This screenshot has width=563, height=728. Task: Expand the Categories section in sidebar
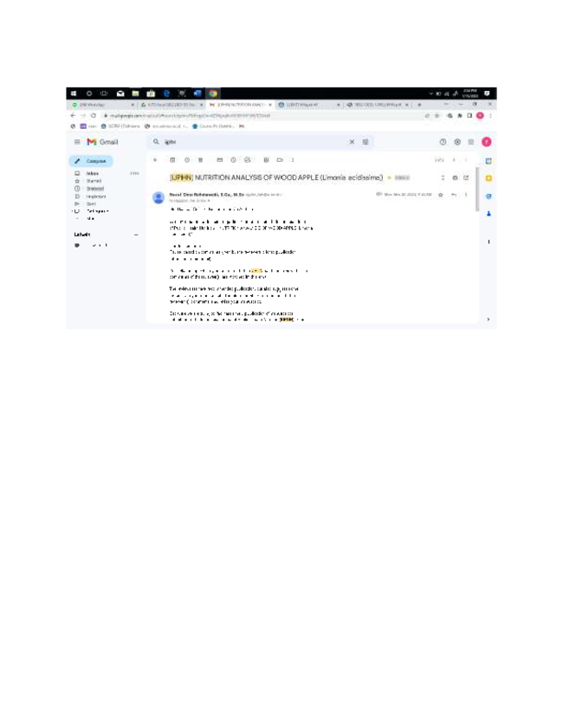97,211
